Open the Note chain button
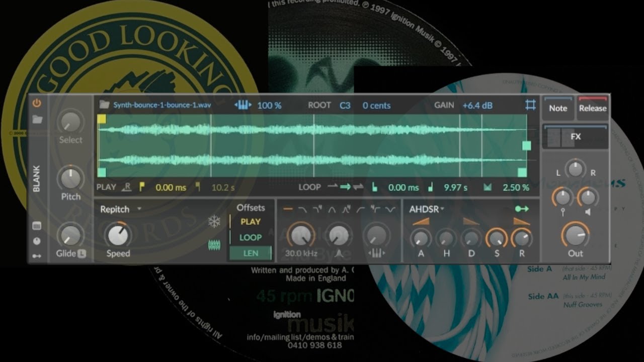Image resolution: width=644 pixels, height=362 pixels. pyautogui.click(x=558, y=108)
